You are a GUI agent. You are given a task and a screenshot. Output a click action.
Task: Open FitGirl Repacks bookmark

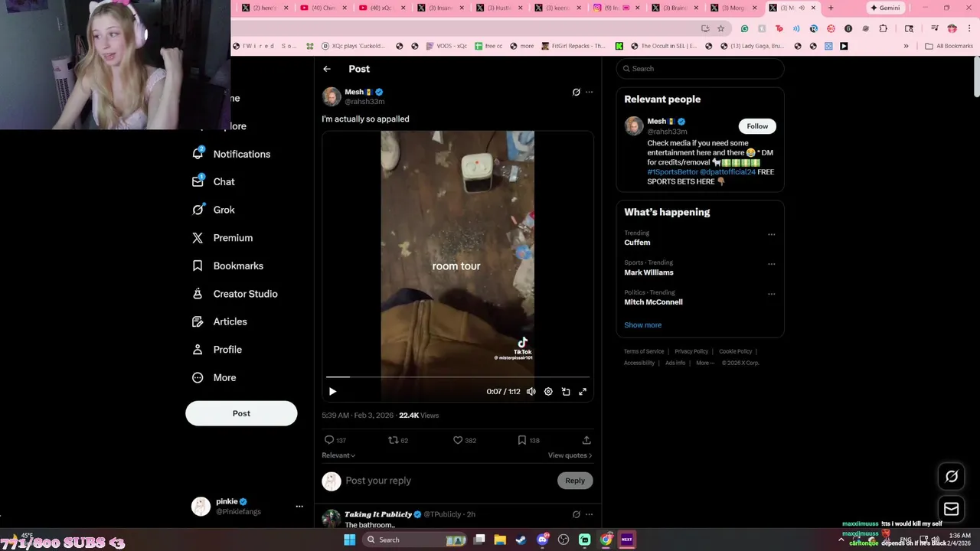tap(574, 46)
